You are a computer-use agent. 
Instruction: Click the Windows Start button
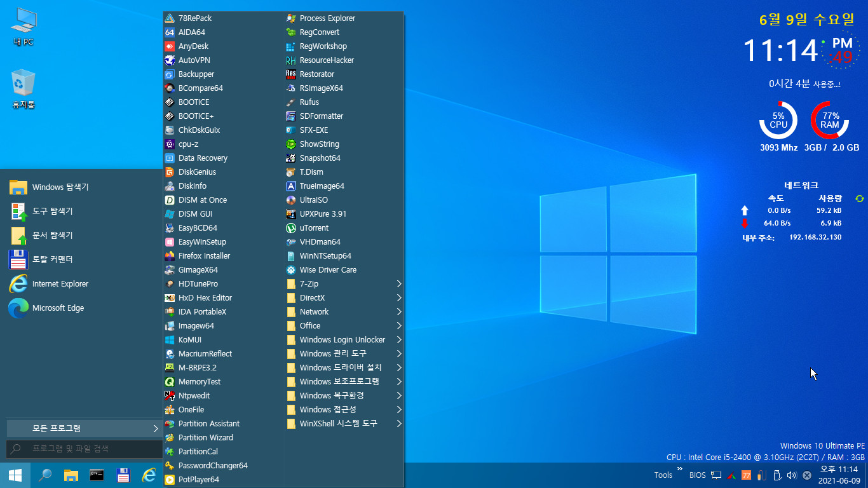pyautogui.click(x=15, y=475)
